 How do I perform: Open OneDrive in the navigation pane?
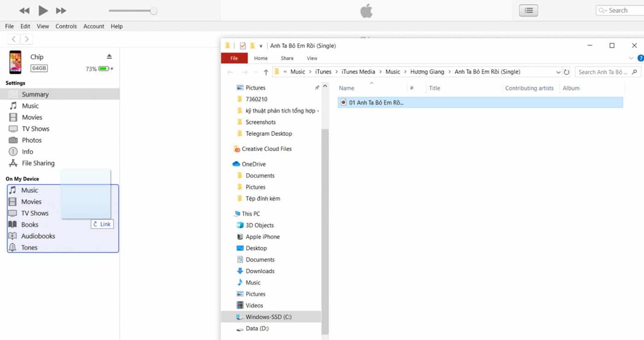point(253,164)
